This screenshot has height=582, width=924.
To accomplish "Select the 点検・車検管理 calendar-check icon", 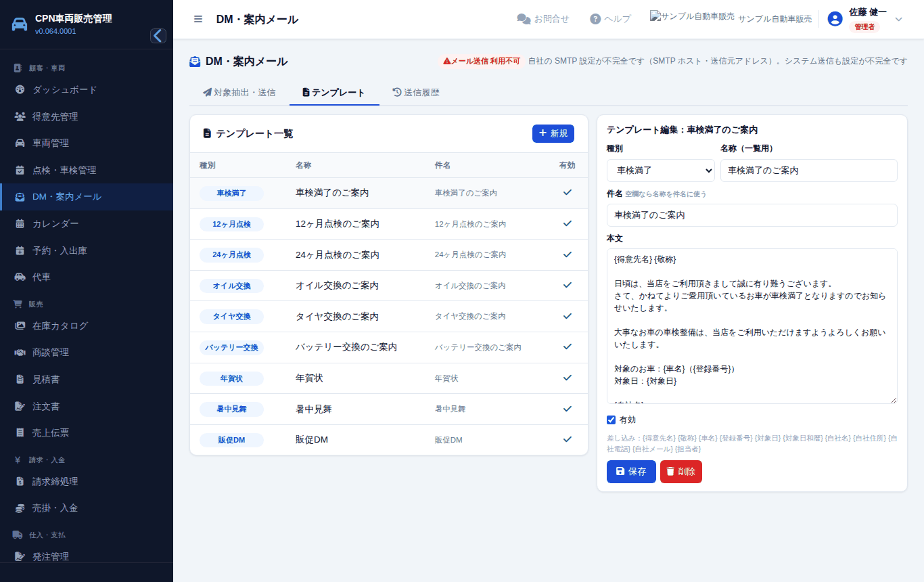I will tap(20, 170).
